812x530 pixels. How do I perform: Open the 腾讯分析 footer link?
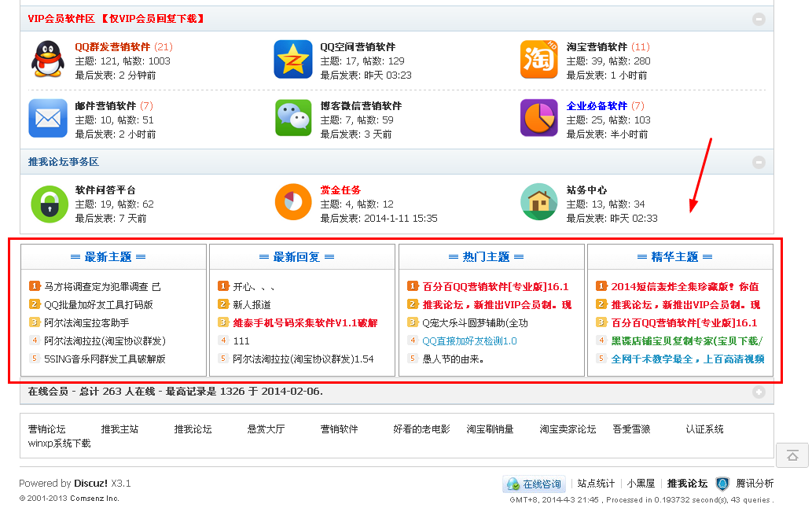point(755,484)
